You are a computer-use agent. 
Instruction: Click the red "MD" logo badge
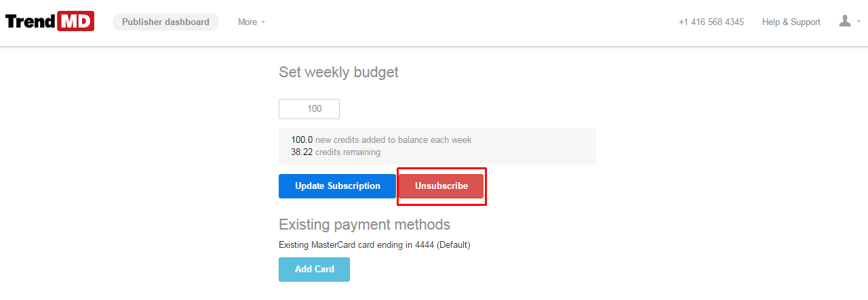pos(75,22)
